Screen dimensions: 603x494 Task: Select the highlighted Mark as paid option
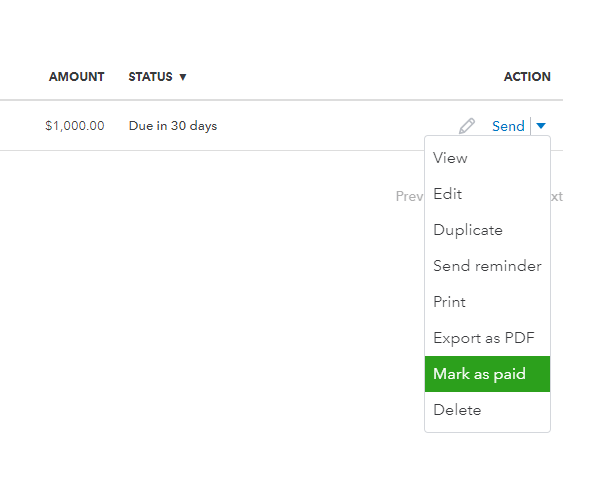480,374
